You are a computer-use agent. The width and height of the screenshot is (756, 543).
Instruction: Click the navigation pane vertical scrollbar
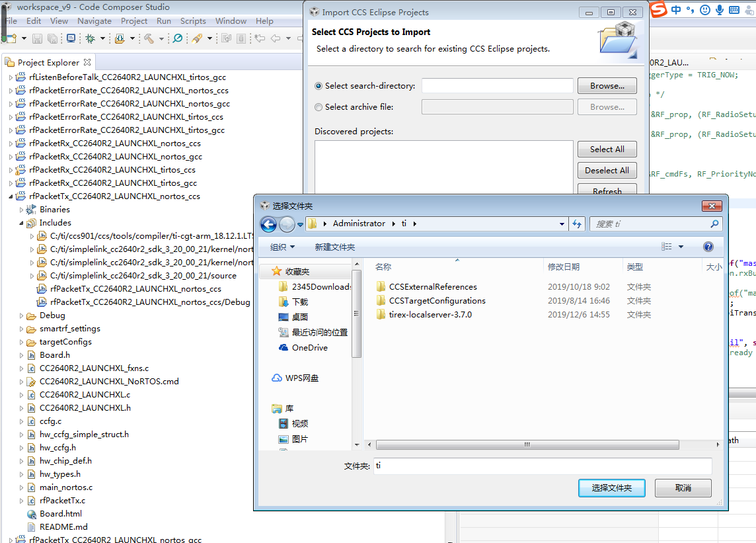click(357, 313)
